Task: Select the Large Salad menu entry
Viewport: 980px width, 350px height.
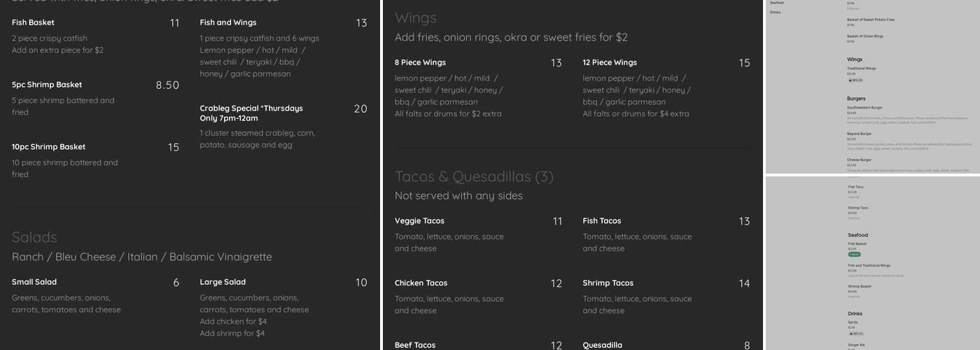Action: [223, 282]
